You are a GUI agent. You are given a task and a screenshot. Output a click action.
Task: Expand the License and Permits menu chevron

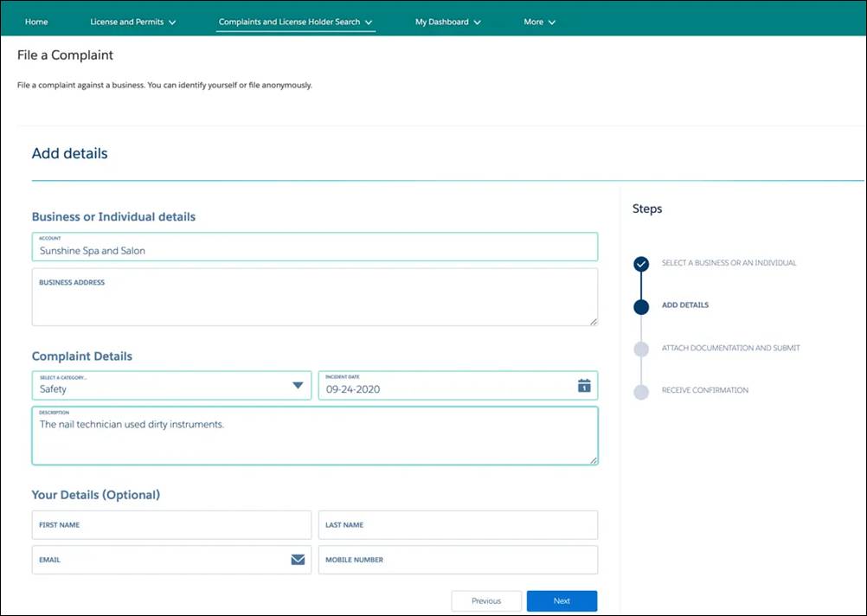point(172,22)
